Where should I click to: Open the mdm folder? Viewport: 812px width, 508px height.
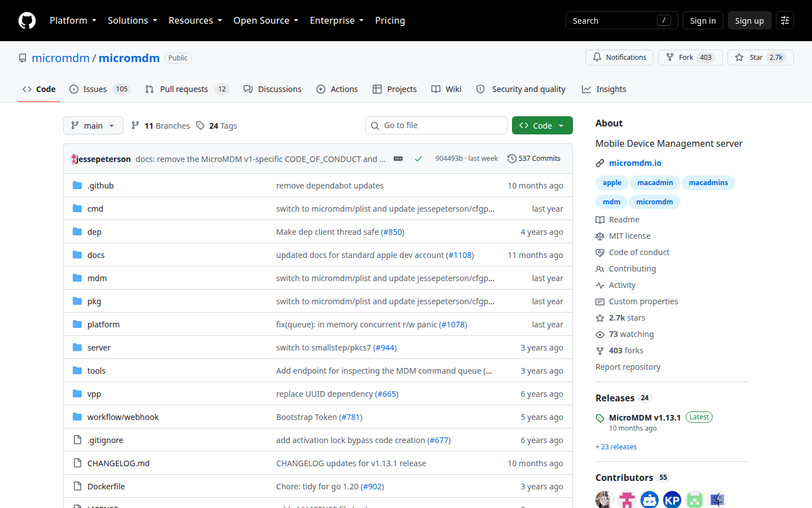pyautogui.click(x=97, y=278)
